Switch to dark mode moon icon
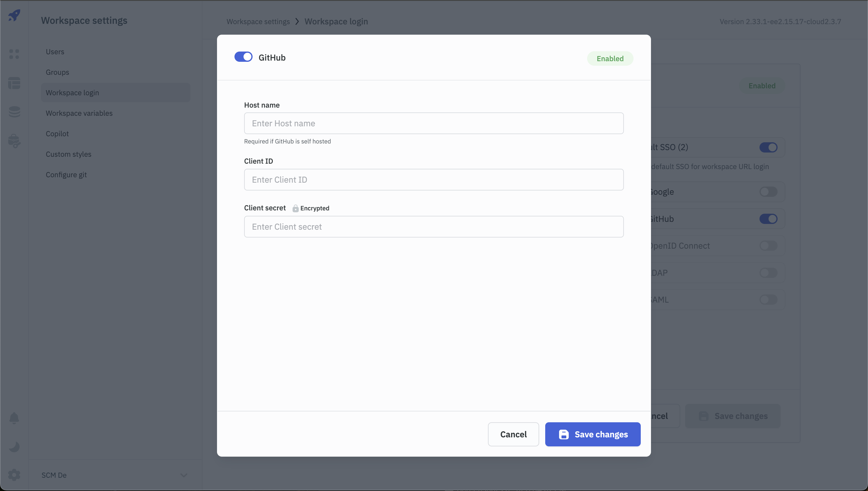Viewport: 868px width, 491px height. pyautogui.click(x=14, y=447)
